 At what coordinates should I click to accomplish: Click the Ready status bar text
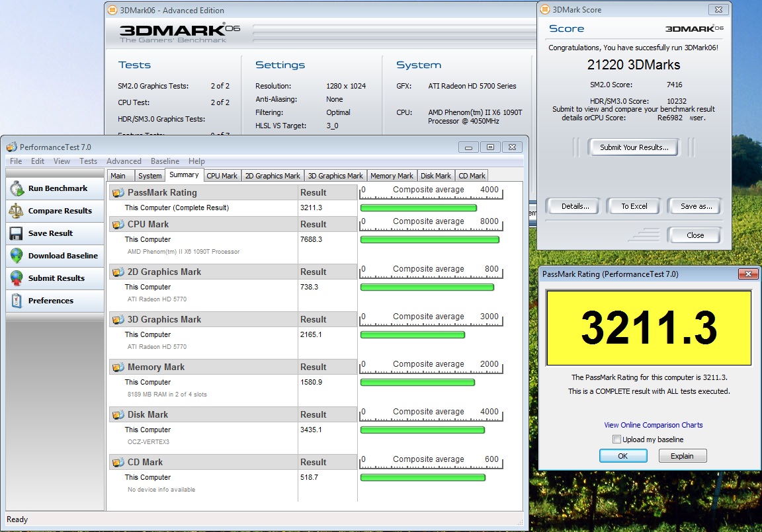point(17,519)
